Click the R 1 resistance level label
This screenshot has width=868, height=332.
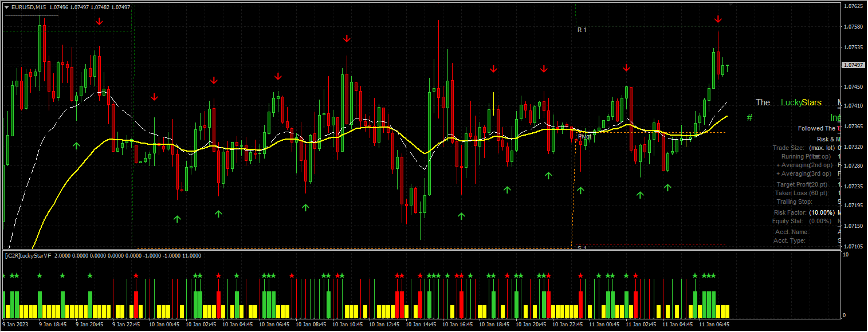point(582,30)
